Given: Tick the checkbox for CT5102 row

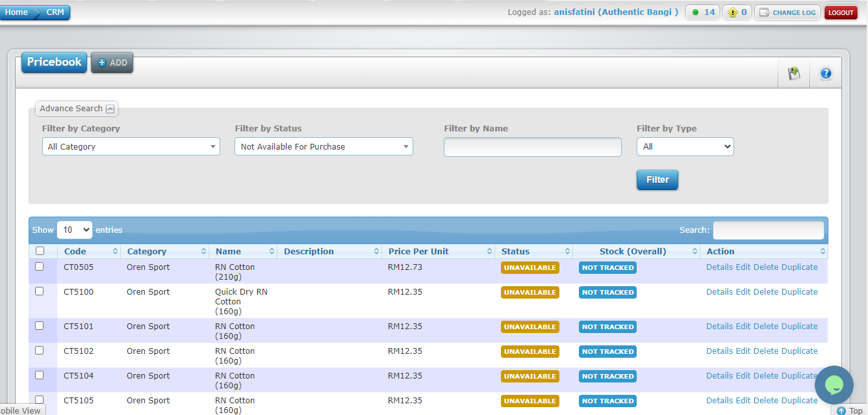Looking at the screenshot, I should pos(40,351).
